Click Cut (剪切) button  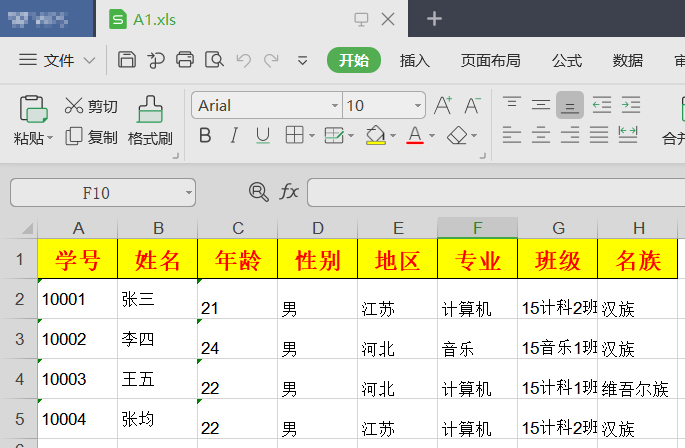91,106
